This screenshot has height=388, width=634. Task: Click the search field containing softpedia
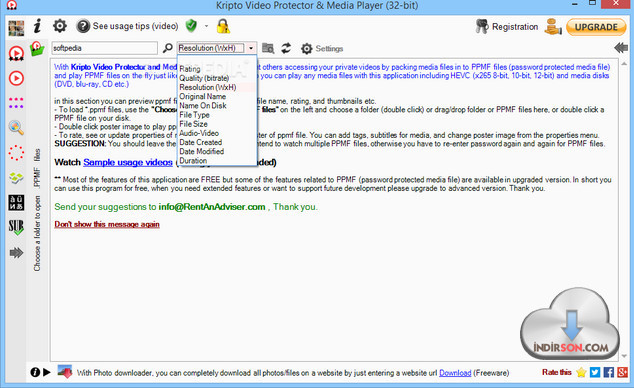point(104,48)
